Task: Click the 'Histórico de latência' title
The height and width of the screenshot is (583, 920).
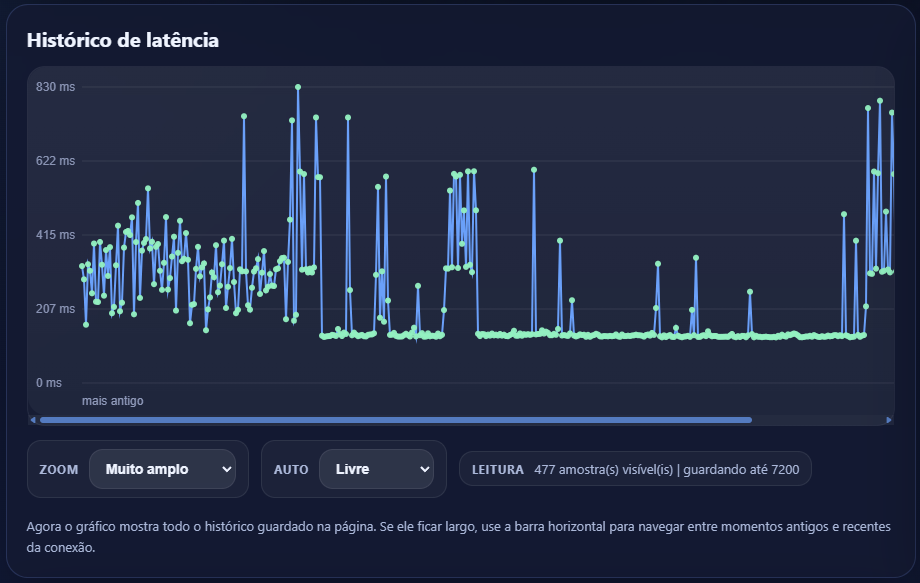Action: click(x=122, y=41)
